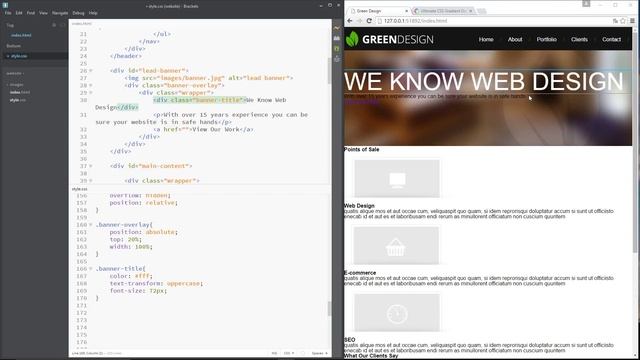Open the Help menu in Brackets
The height and width of the screenshot is (360, 640).
(93, 13)
